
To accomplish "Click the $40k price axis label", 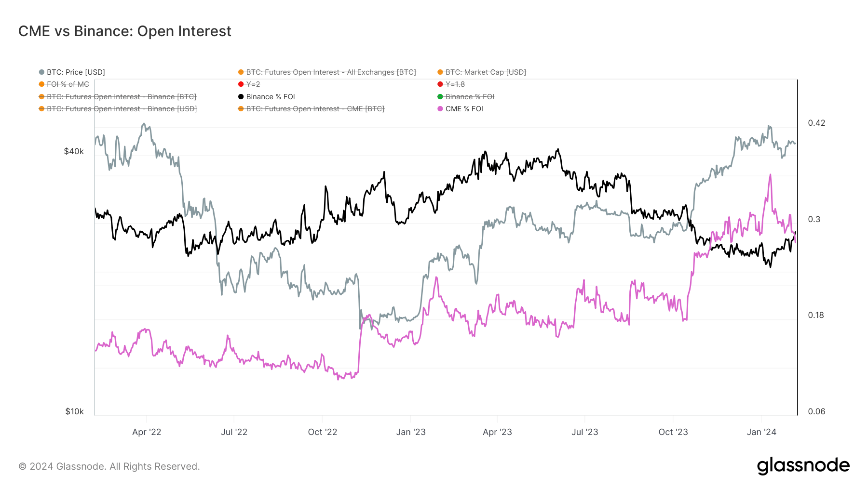I will pos(74,151).
